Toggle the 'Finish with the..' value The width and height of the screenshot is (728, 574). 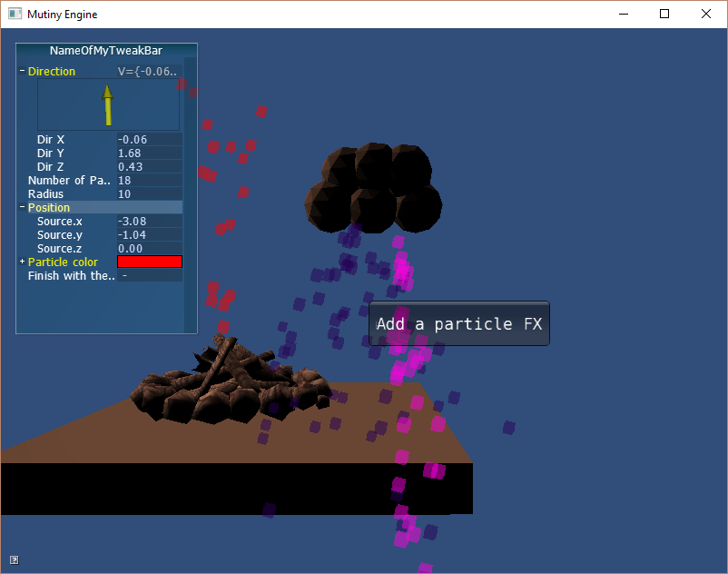(x=150, y=276)
